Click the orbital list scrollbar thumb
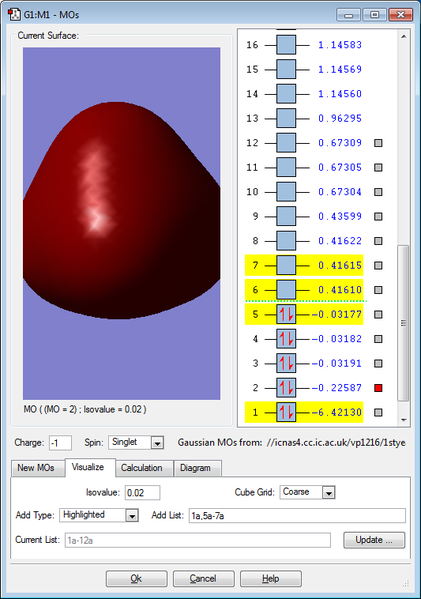This screenshot has height=599, width=421. tap(403, 323)
